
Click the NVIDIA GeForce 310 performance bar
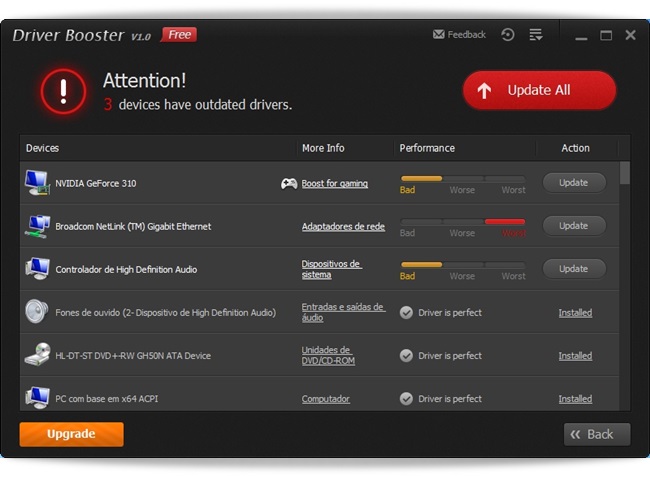coord(463,179)
